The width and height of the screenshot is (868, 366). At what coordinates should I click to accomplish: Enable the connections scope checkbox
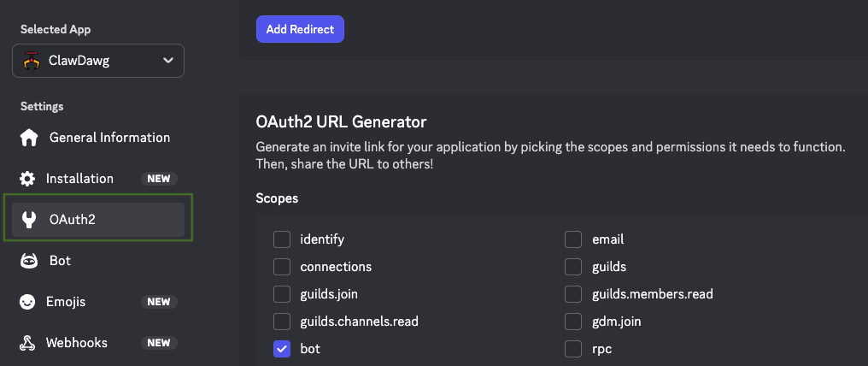point(282,267)
